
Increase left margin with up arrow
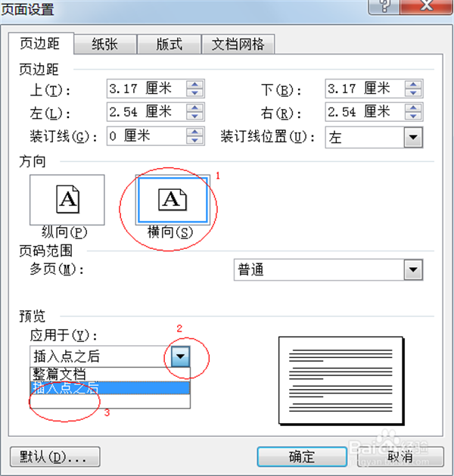(x=194, y=107)
